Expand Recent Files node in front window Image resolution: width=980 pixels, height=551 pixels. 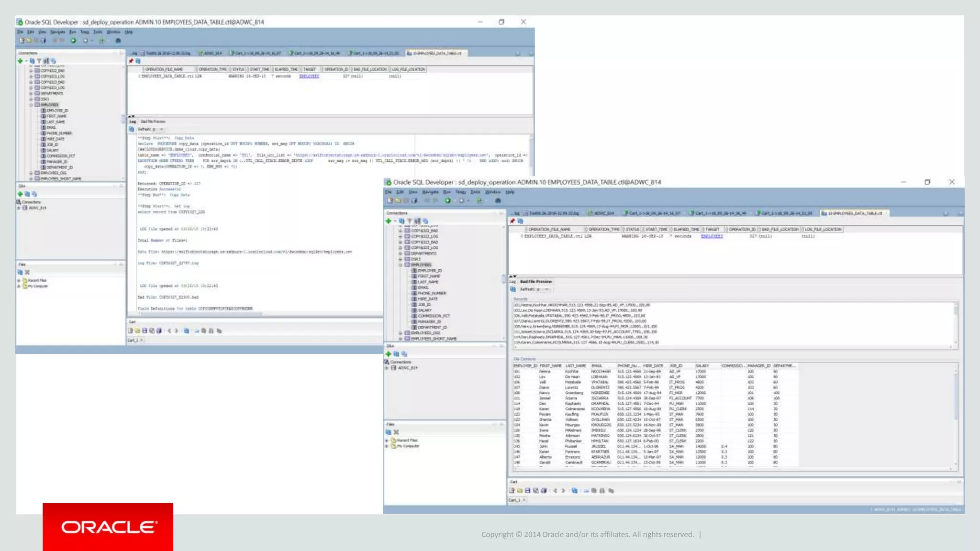tap(387, 440)
